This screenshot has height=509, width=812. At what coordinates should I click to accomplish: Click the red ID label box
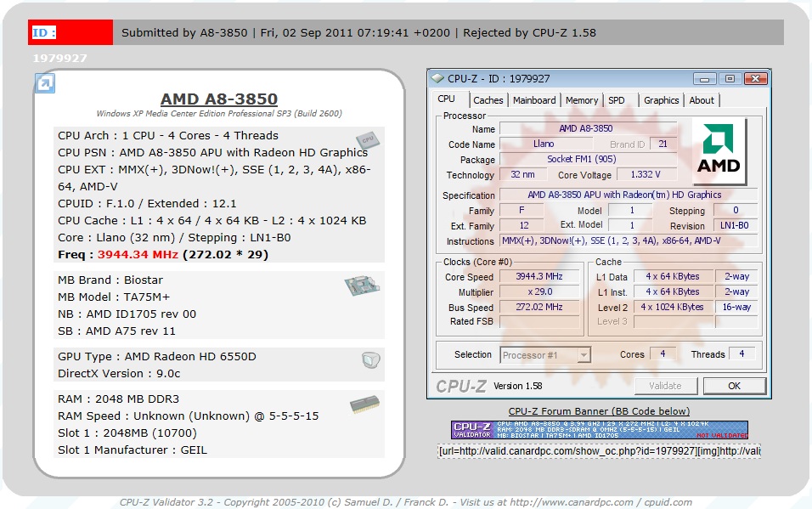point(70,33)
